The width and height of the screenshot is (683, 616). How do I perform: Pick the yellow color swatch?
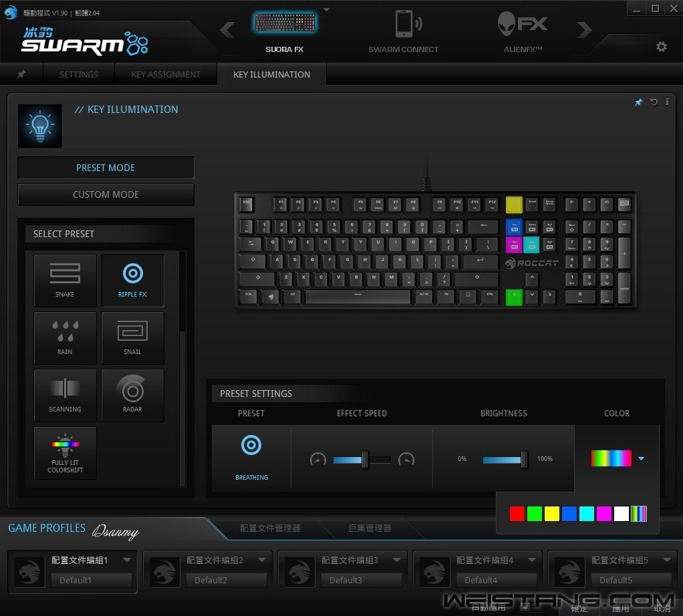(x=552, y=514)
